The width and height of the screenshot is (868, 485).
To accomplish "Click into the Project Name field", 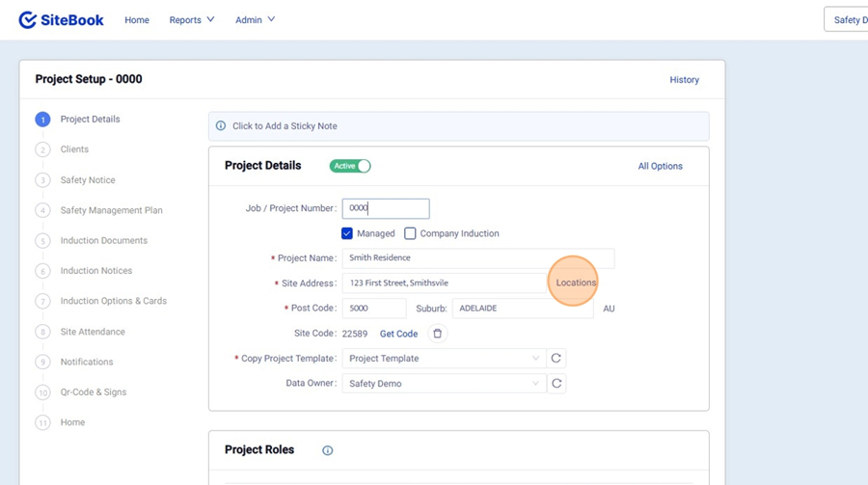I will click(477, 258).
